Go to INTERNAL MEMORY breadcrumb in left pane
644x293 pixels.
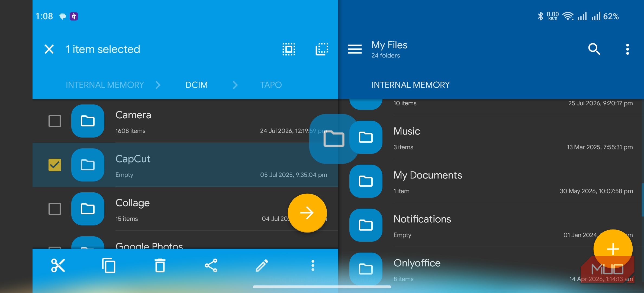[x=105, y=85]
